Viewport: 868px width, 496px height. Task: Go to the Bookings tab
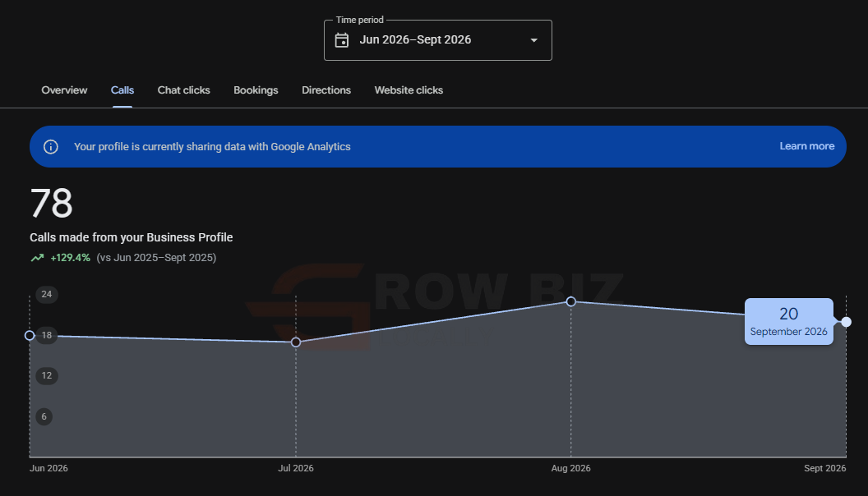coord(256,90)
